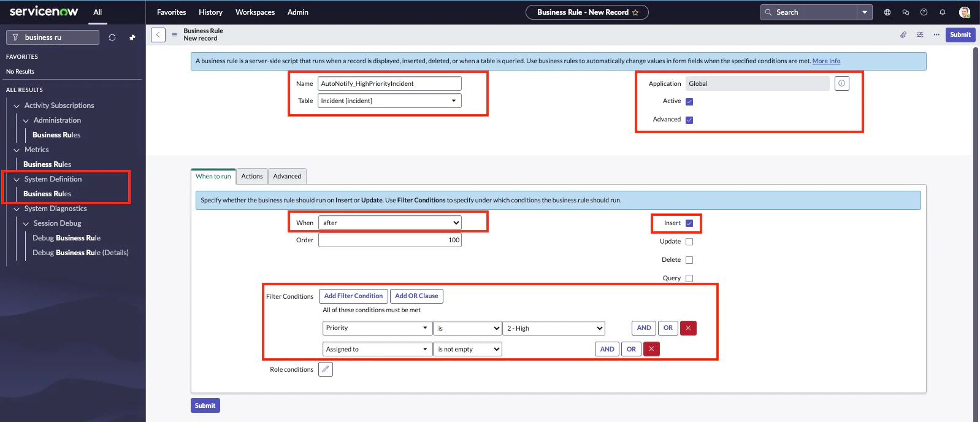Open the globe scope selector icon
The width and height of the screenshot is (980, 422).
click(887, 12)
